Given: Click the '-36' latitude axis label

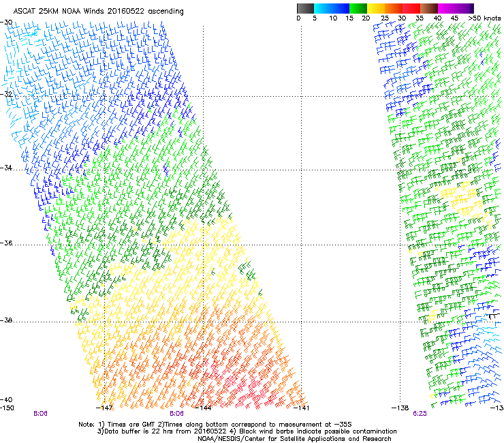Looking at the screenshot, I should click(6, 243).
